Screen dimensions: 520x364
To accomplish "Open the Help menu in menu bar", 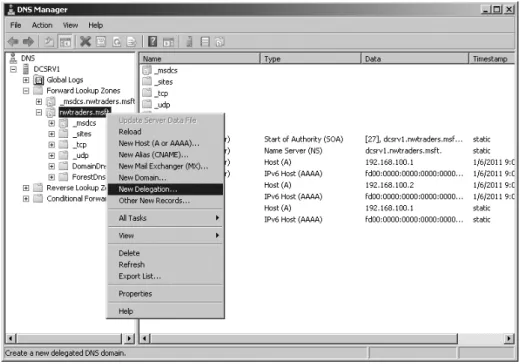I will tap(95, 25).
